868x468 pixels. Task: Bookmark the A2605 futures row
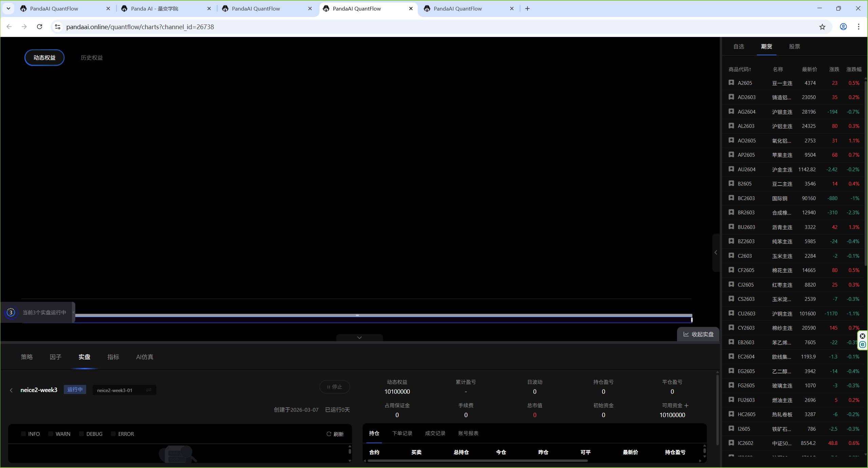[731, 82]
